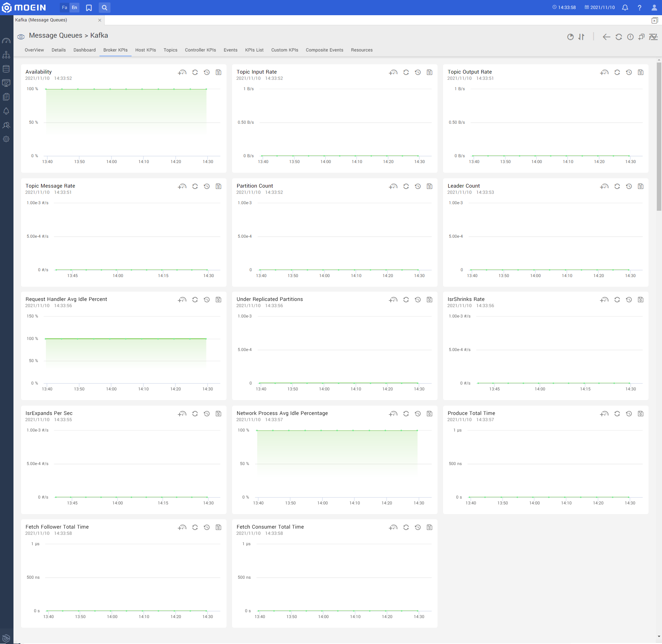Refresh the Leader Count chart
Screen dimensions: 662x644
617,187
